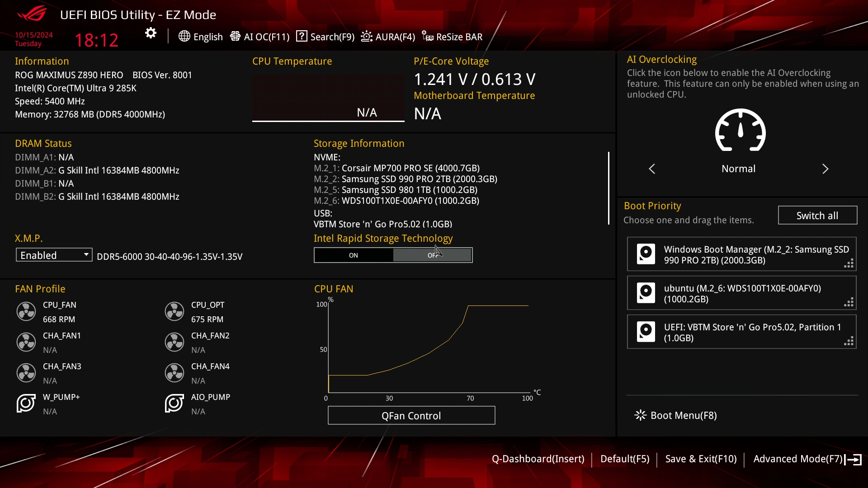Click the ROG logo
Viewport: 868px width, 488px height.
(x=32, y=14)
